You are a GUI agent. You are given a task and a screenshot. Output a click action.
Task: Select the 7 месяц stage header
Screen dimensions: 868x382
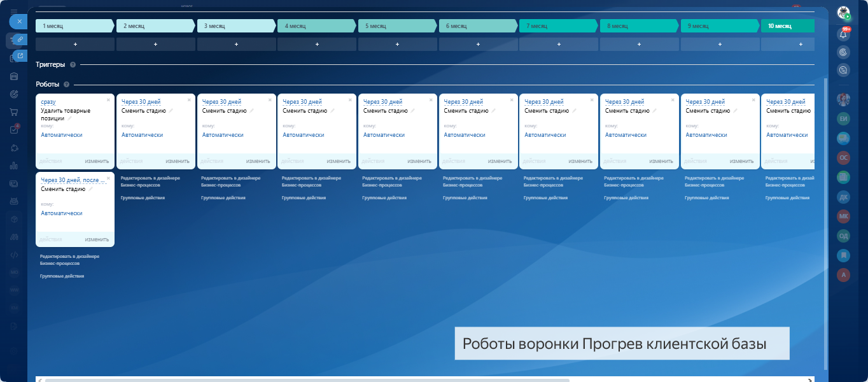[557, 26]
